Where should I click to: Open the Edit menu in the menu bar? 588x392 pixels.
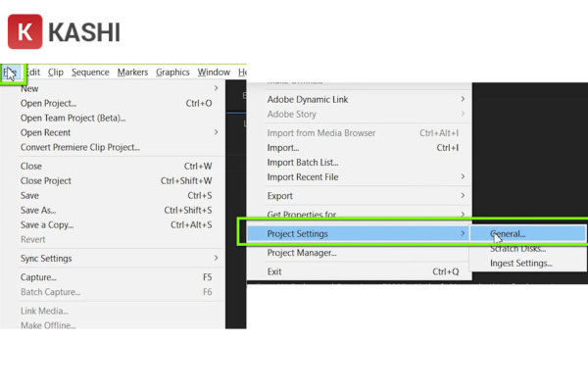click(x=33, y=72)
